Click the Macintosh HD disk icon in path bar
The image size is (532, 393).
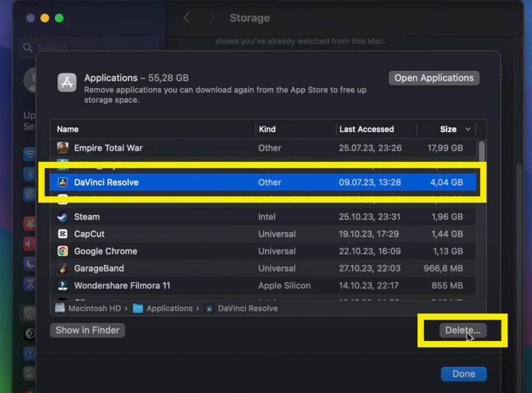[x=60, y=308]
